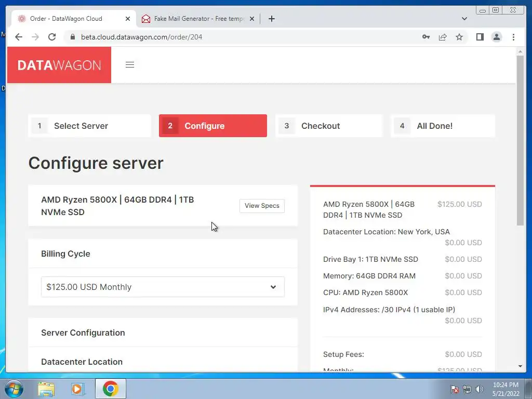Image resolution: width=532 pixels, height=399 pixels.
Task: Go back with the browser back arrow
Action: [x=19, y=37]
